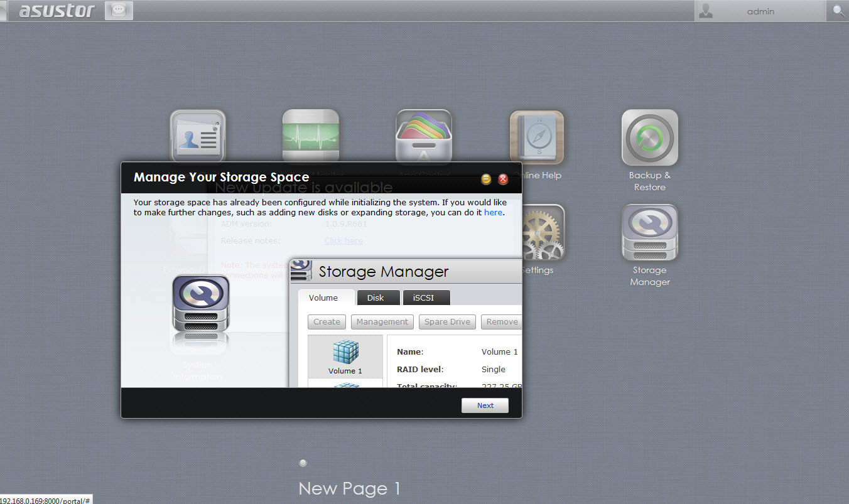Open the Activity Monitor desktop icon

tap(310, 137)
